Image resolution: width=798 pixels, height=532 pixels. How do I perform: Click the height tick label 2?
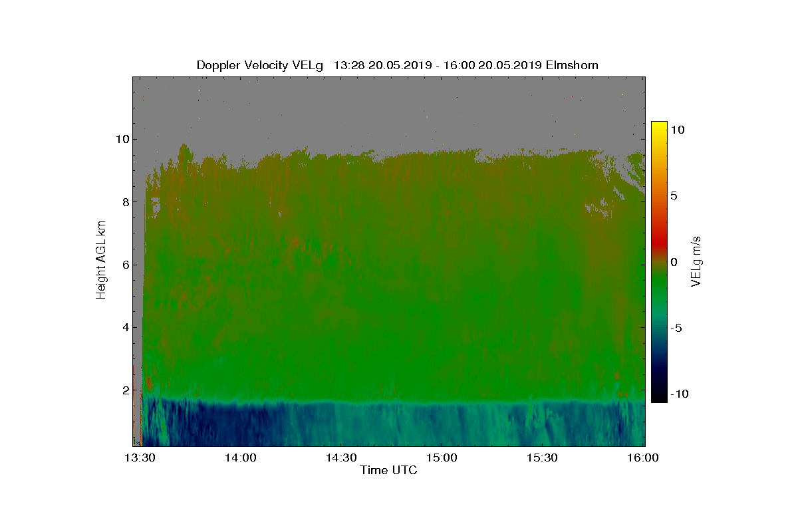coord(124,390)
